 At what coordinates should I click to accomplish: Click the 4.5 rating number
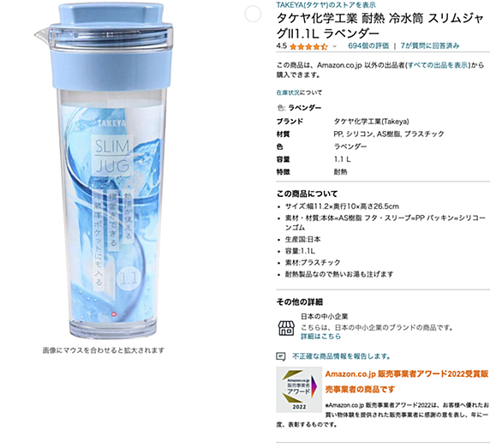(x=282, y=45)
